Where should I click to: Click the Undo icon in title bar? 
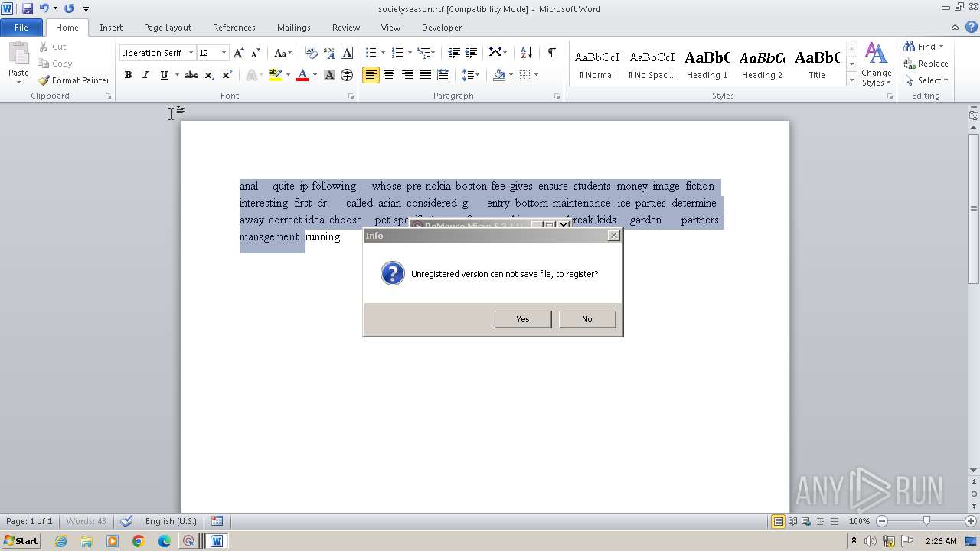click(44, 8)
